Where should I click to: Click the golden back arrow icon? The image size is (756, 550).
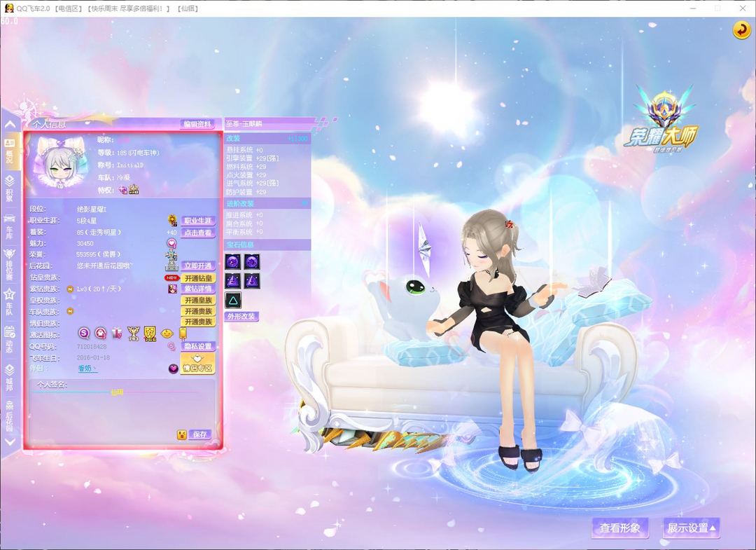click(x=741, y=30)
